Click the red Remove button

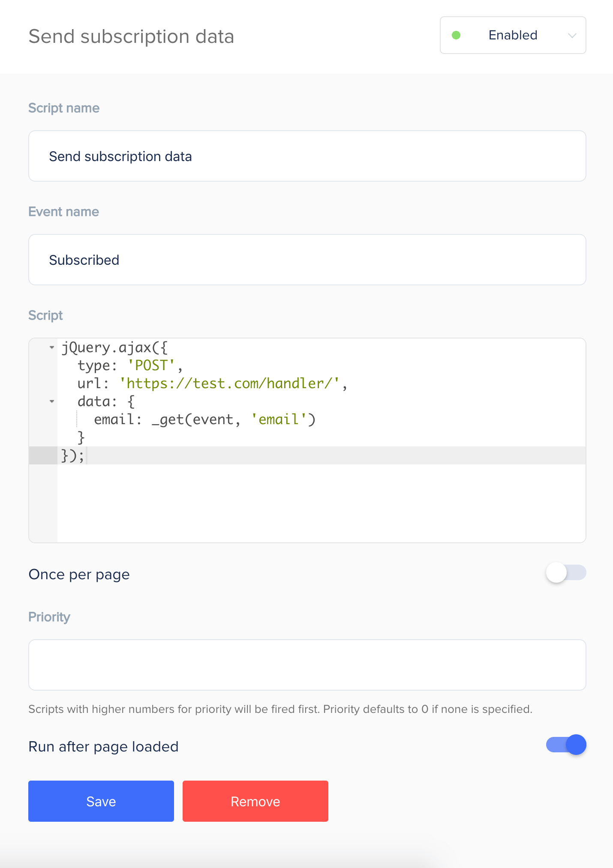point(255,801)
